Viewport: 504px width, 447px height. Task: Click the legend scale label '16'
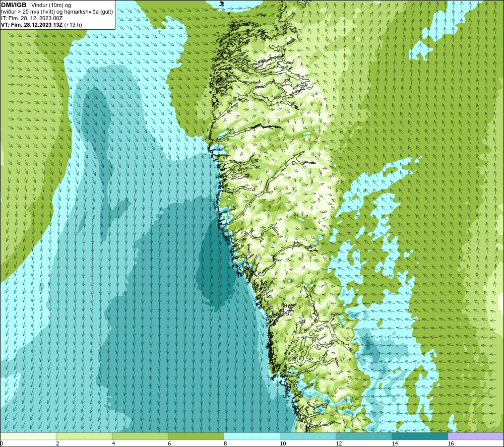point(451,444)
